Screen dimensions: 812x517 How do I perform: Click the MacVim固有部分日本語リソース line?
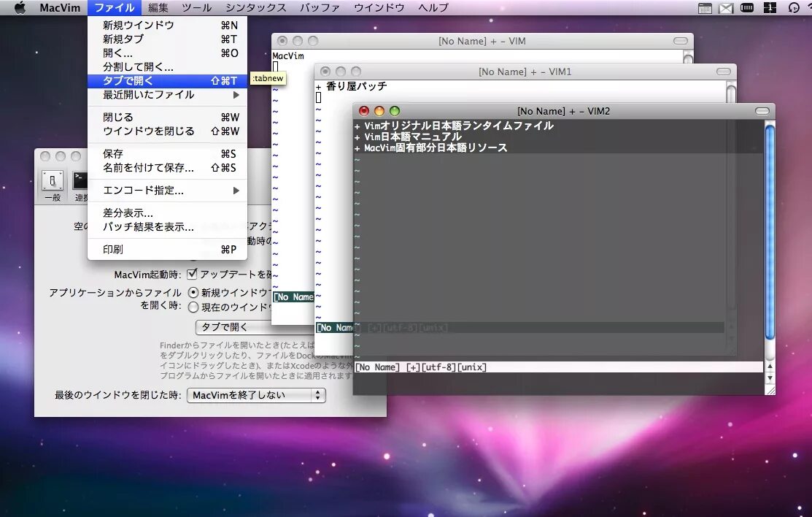point(431,148)
